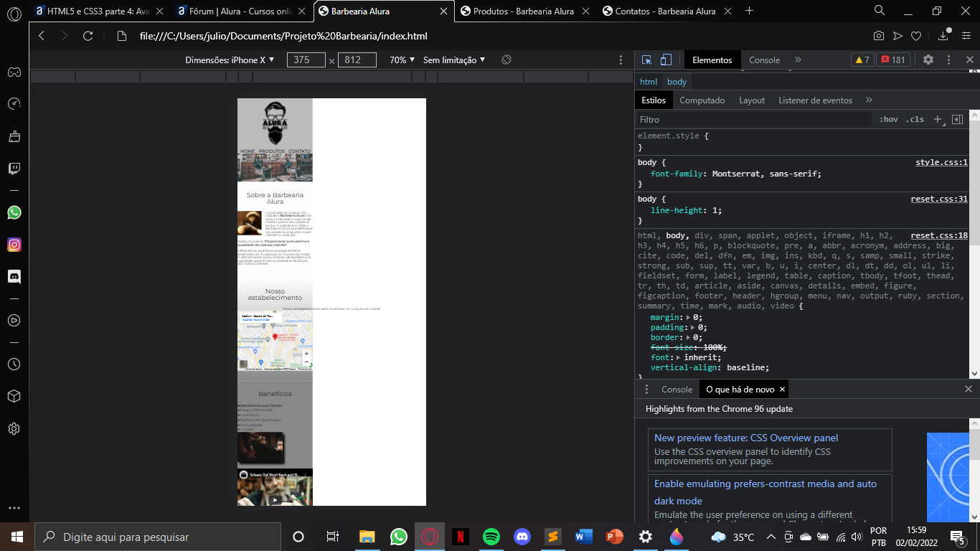Open drawer Console tab
Viewport: 980px width, 551px height.
(x=677, y=390)
